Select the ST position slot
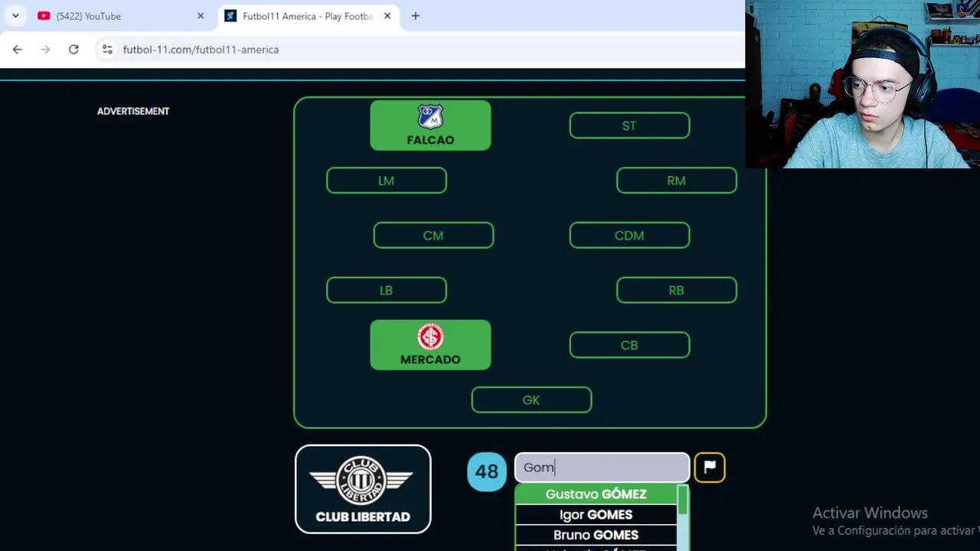Image resolution: width=980 pixels, height=551 pixels. click(x=629, y=126)
